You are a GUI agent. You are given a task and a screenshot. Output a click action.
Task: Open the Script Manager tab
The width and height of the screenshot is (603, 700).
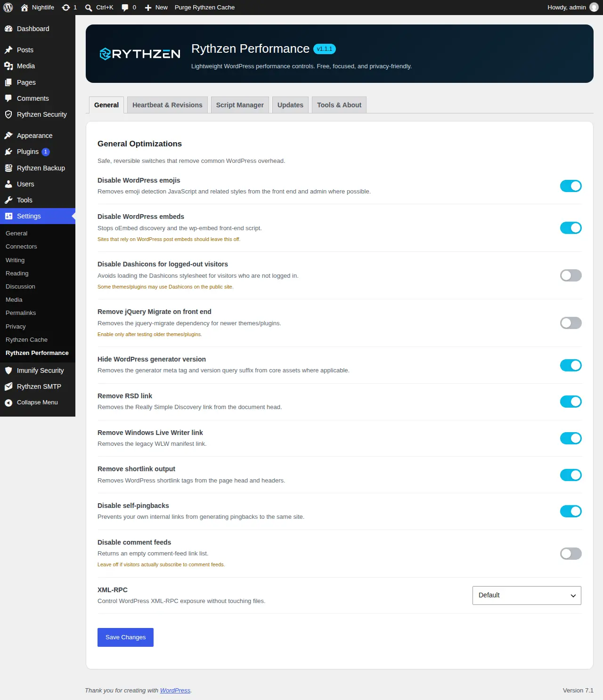pos(240,105)
